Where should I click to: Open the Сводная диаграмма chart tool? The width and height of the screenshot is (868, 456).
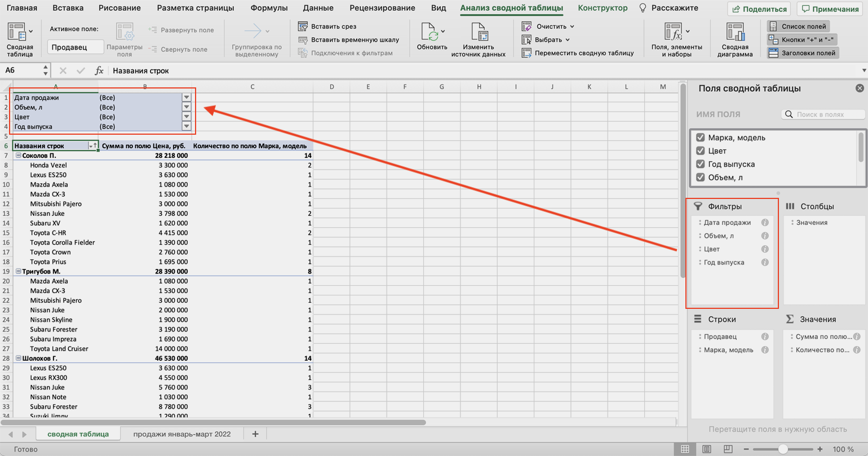click(x=735, y=33)
